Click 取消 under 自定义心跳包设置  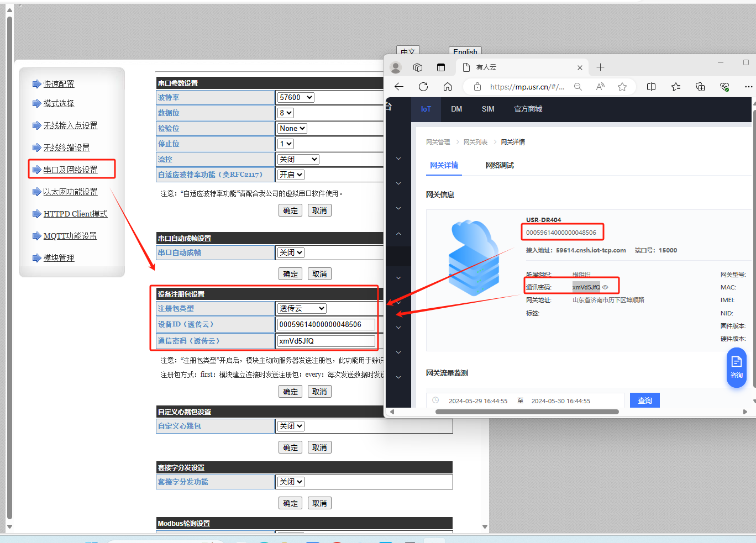point(319,447)
